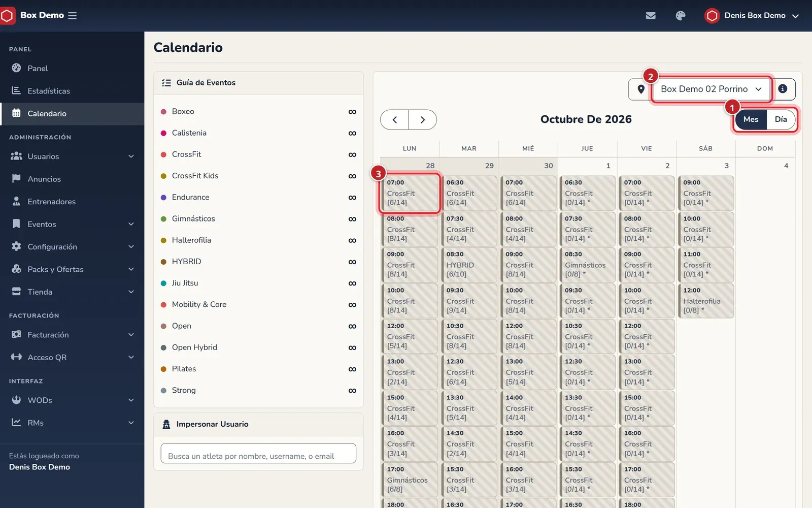Image resolution: width=812 pixels, height=508 pixels.
Task: Switch calendar to Día view
Action: pyautogui.click(x=781, y=119)
